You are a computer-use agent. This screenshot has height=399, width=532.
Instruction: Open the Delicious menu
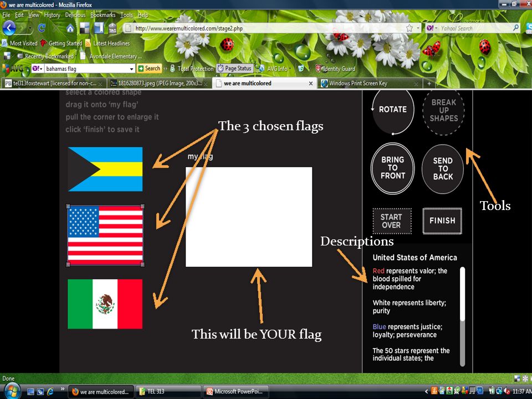tap(75, 15)
